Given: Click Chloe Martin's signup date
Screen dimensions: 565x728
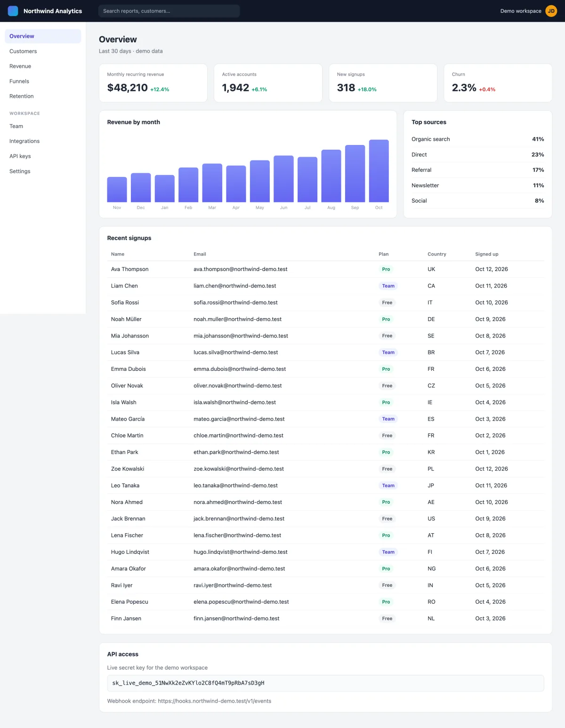Looking at the screenshot, I should tap(490, 436).
